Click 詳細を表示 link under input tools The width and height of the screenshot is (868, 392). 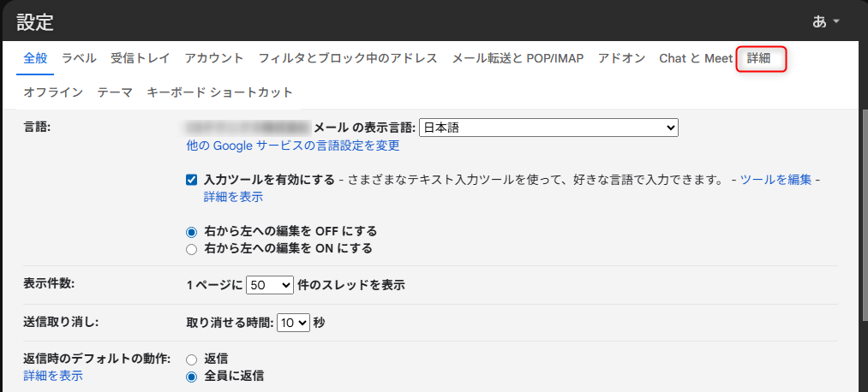point(233,197)
